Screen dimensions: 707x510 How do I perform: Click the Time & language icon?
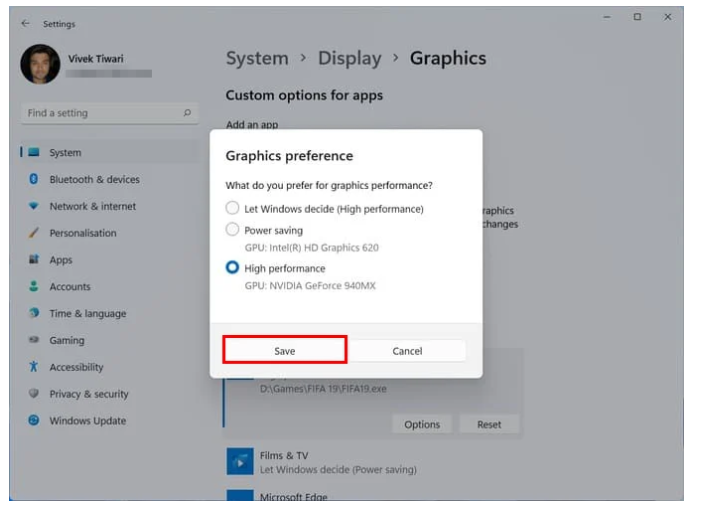click(33, 314)
